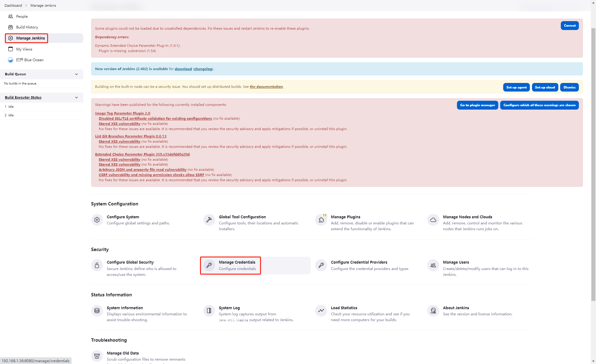This screenshot has width=596, height=364.
Task: Click the Manage Users people icon
Action: pos(433,265)
